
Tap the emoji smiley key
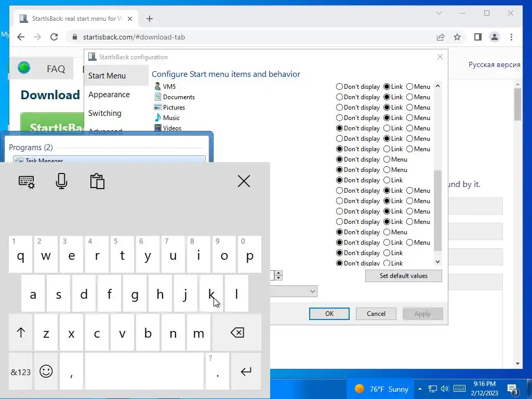click(x=46, y=371)
